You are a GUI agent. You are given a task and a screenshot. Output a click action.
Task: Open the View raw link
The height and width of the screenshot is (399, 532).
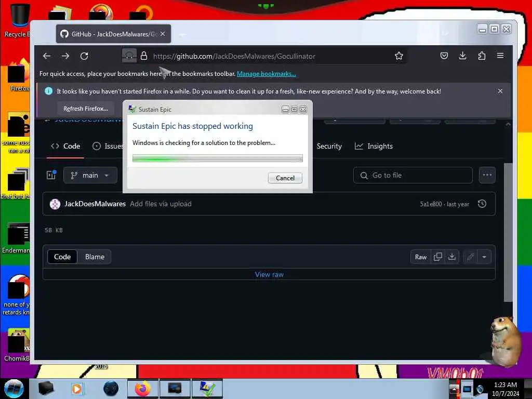270,274
